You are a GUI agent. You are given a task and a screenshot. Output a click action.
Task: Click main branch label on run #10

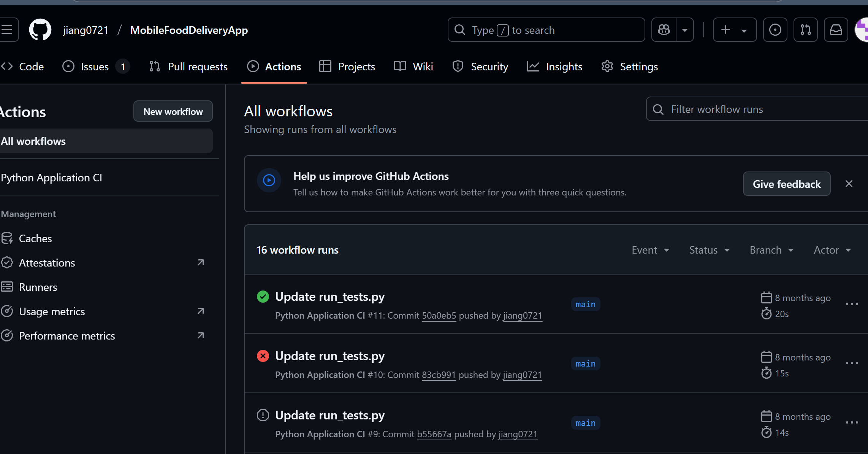pyautogui.click(x=586, y=364)
